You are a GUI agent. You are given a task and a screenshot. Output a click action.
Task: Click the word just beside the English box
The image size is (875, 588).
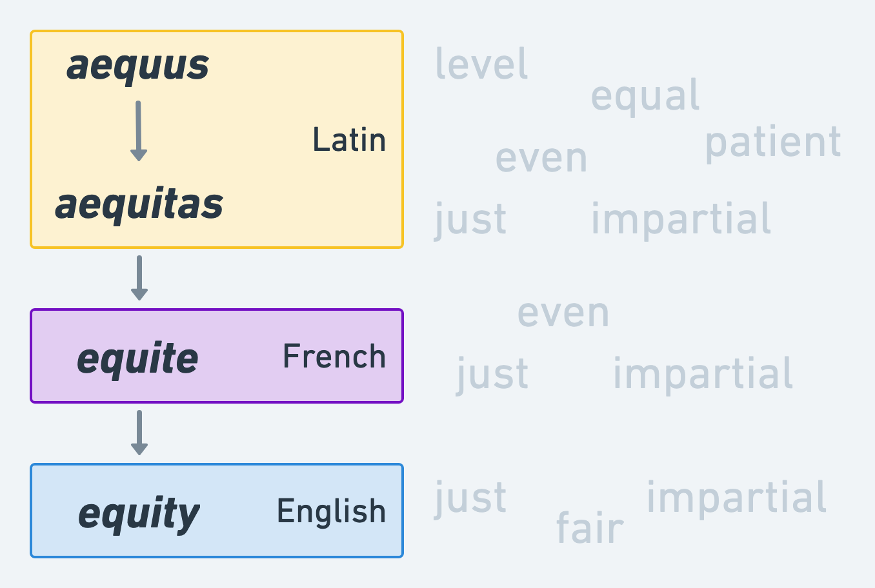471,497
